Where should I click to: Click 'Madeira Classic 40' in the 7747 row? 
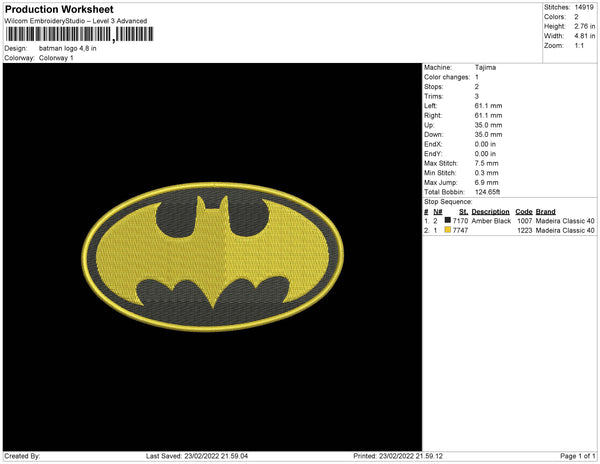565,230
